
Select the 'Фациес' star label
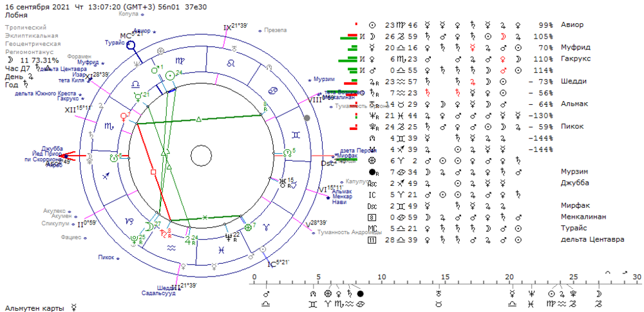coord(71,237)
